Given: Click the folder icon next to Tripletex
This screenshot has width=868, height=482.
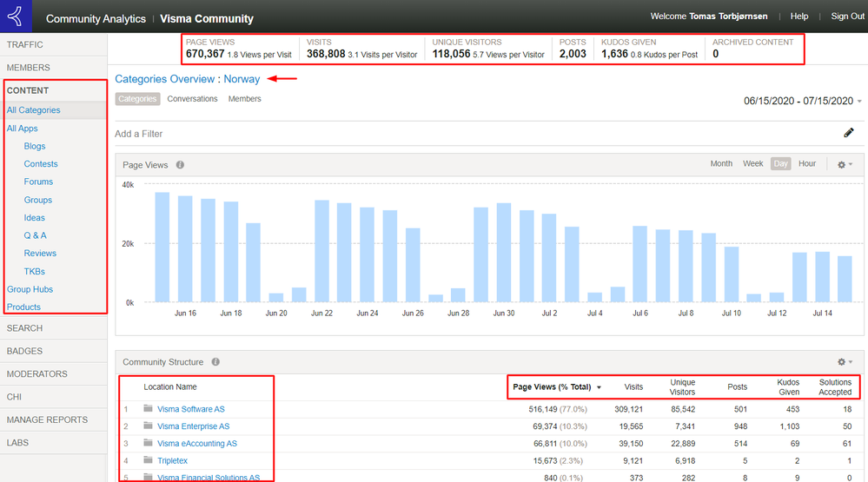Looking at the screenshot, I should [x=148, y=460].
